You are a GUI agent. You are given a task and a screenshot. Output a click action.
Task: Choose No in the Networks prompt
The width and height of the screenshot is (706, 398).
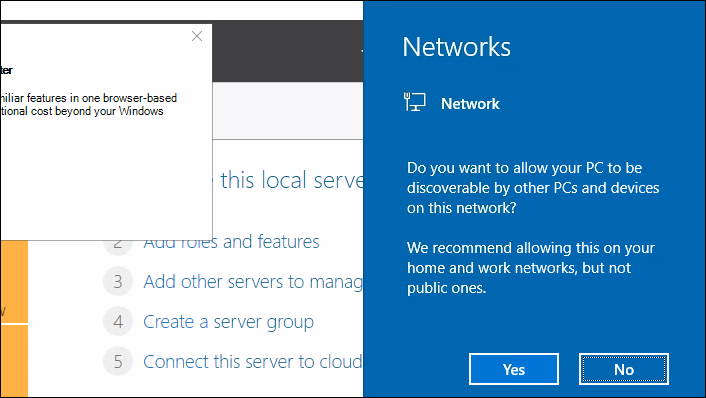(x=624, y=369)
